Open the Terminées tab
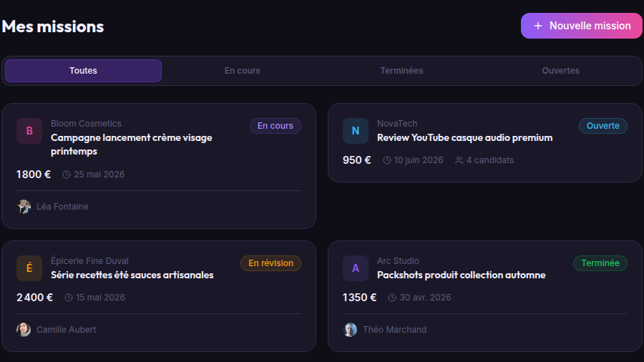 [401, 71]
